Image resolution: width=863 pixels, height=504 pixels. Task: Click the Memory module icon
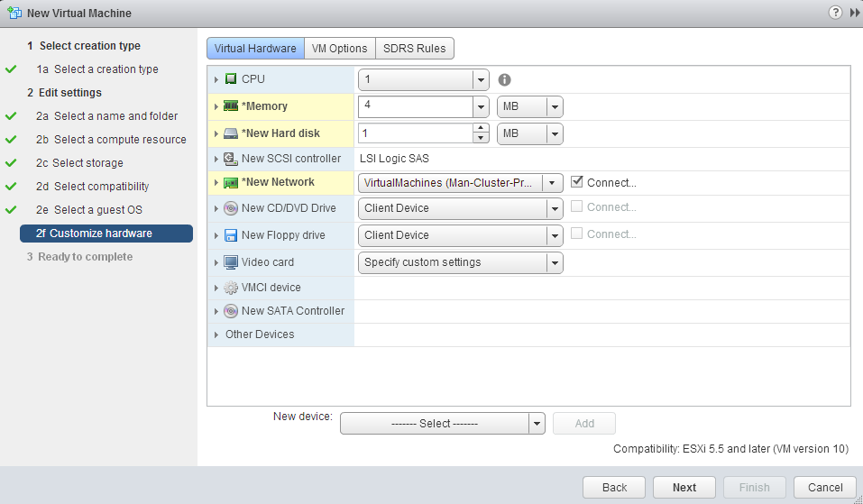pos(231,105)
